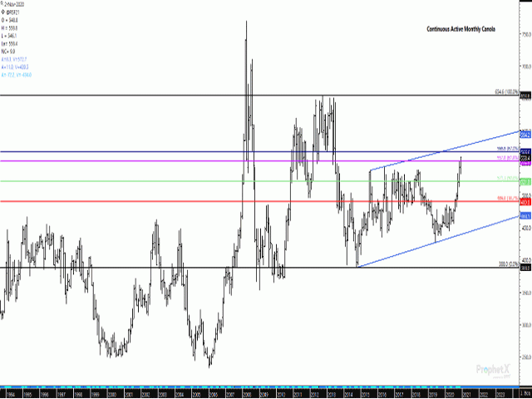Viewport: 532px width, 399px height.
Task: Click the black price tag at 100% level
Action: (525, 96)
